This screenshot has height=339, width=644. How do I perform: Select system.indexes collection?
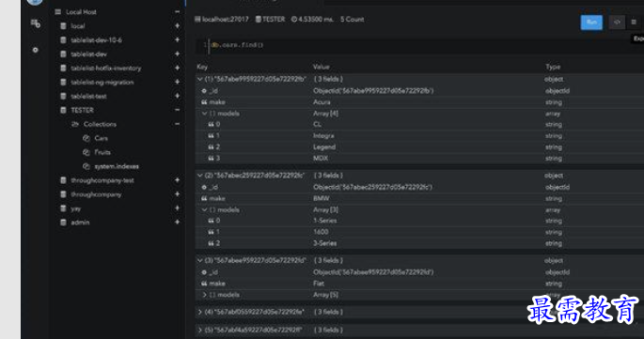click(117, 166)
